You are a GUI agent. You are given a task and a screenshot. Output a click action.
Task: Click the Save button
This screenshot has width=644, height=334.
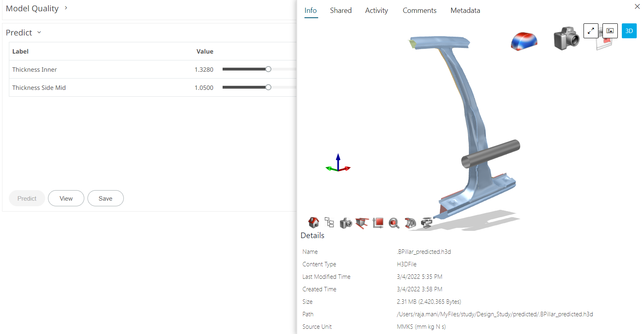(x=105, y=198)
